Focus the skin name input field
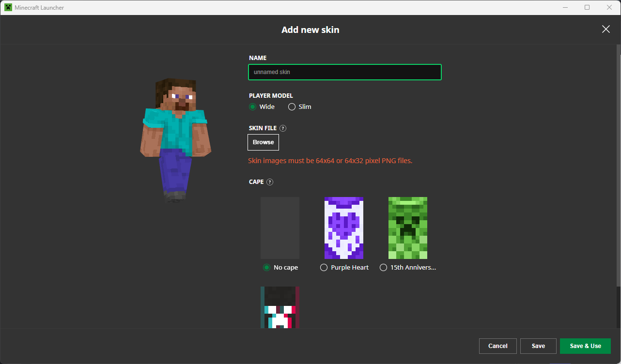 point(345,72)
